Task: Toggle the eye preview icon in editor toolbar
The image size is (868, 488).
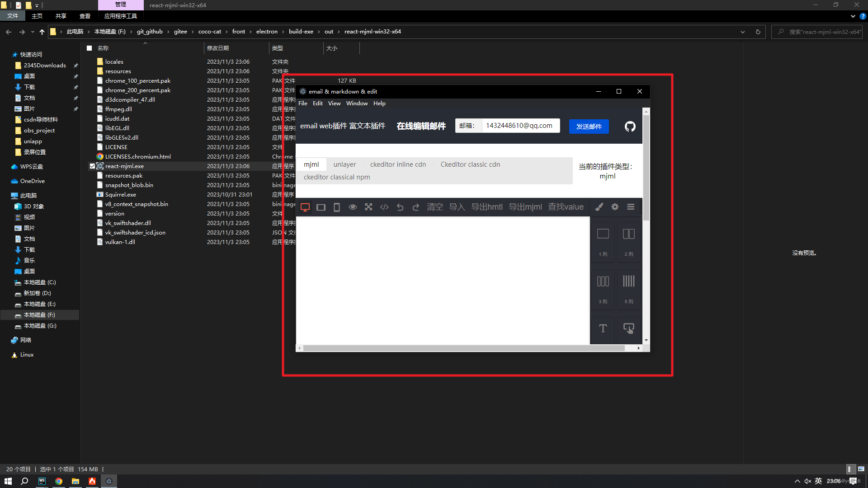Action: 353,207
